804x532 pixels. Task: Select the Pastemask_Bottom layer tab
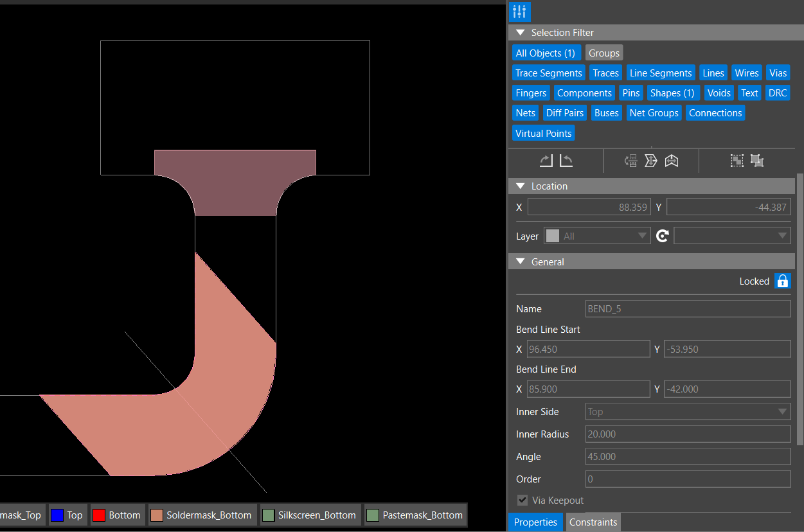click(415, 515)
